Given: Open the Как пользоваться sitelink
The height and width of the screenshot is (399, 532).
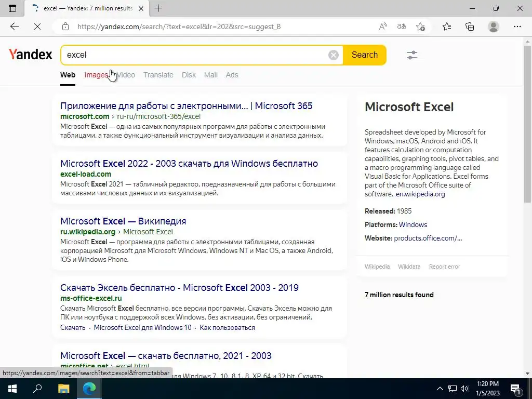Looking at the screenshot, I should tap(228, 328).
